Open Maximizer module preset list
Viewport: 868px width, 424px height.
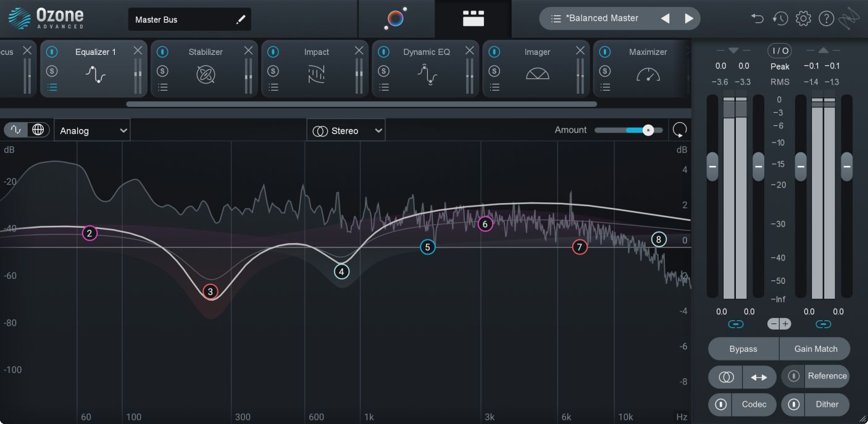605,87
